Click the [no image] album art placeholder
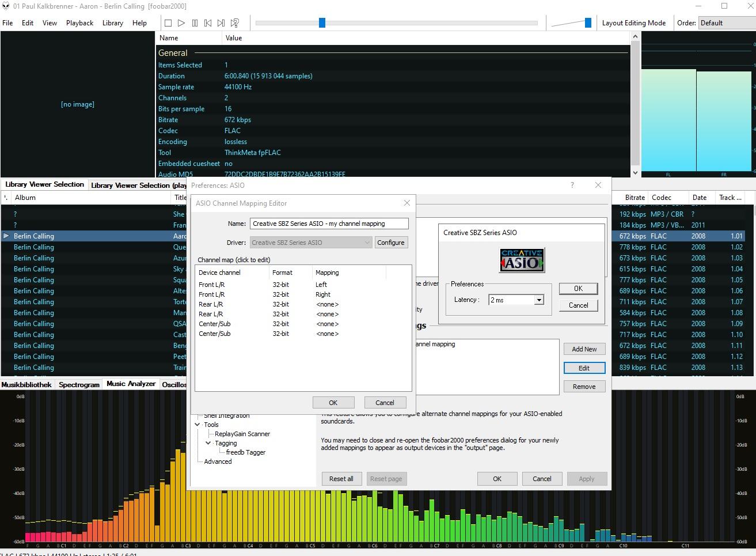756x556 pixels. click(x=77, y=104)
